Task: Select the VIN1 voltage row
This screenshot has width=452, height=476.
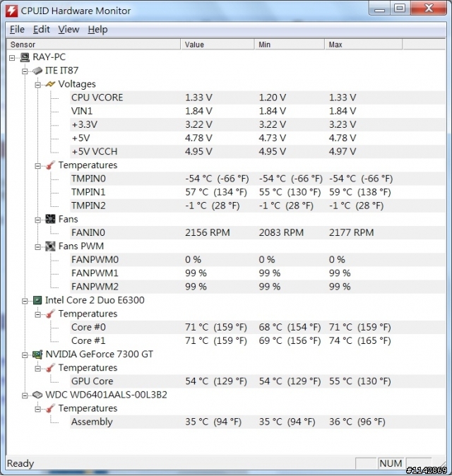Action: (257, 111)
